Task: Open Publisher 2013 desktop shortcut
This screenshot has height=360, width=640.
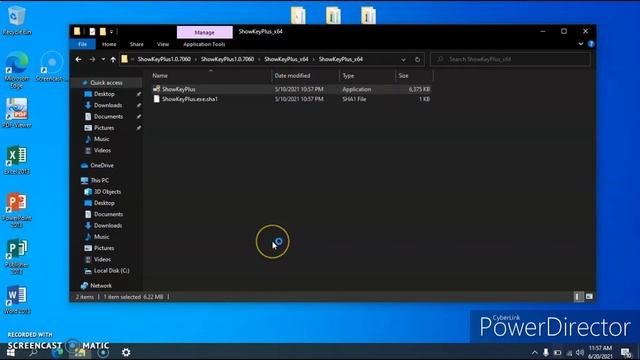Action: coord(17,257)
